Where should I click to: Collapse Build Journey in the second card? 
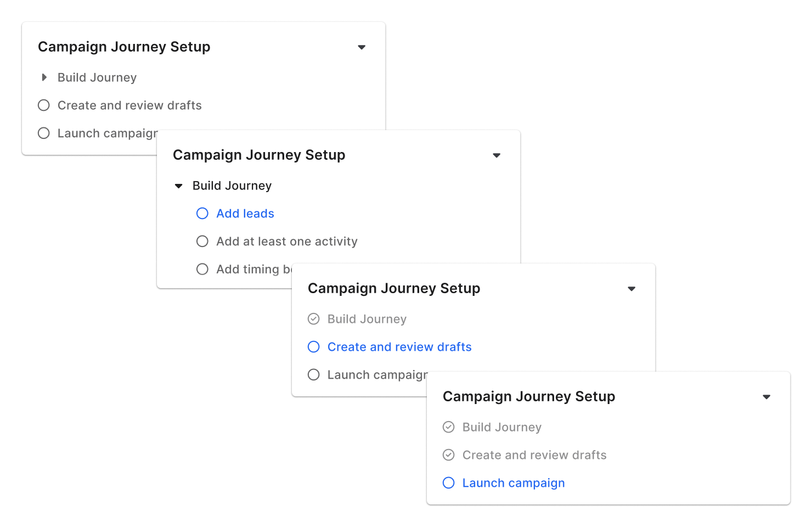178,186
